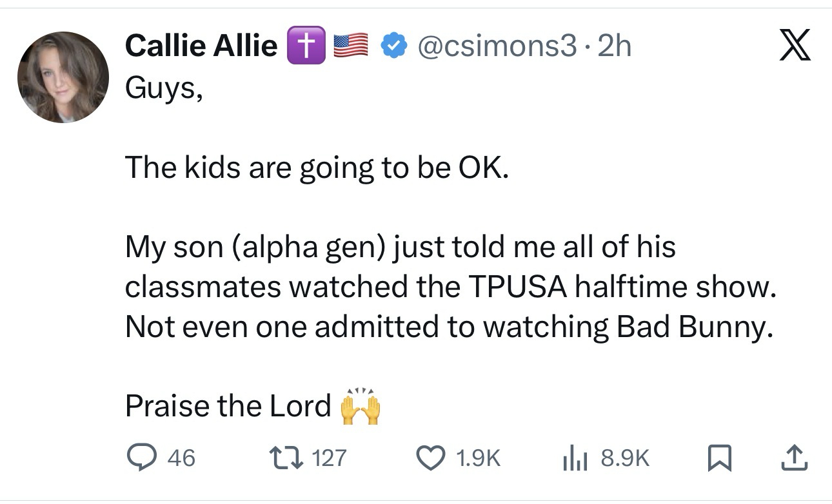Open the 2h timestamp link
Screen dimensions: 832x504
[615, 46]
